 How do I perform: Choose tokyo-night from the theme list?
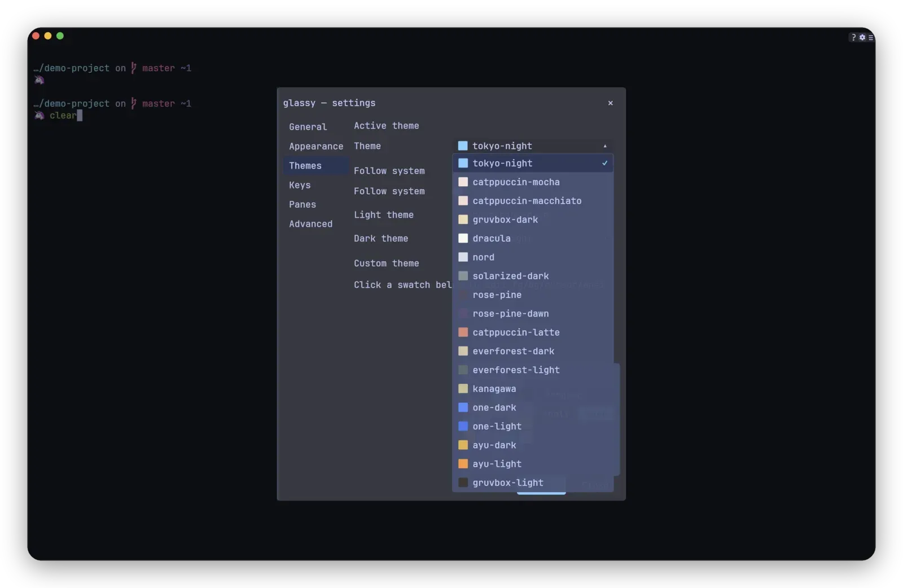[x=533, y=163]
